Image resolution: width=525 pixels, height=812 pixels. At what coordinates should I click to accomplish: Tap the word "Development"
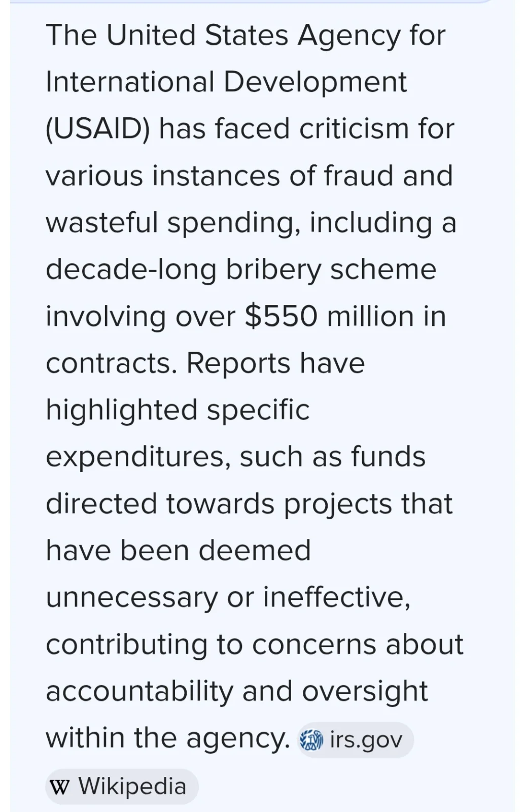pos(315,82)
